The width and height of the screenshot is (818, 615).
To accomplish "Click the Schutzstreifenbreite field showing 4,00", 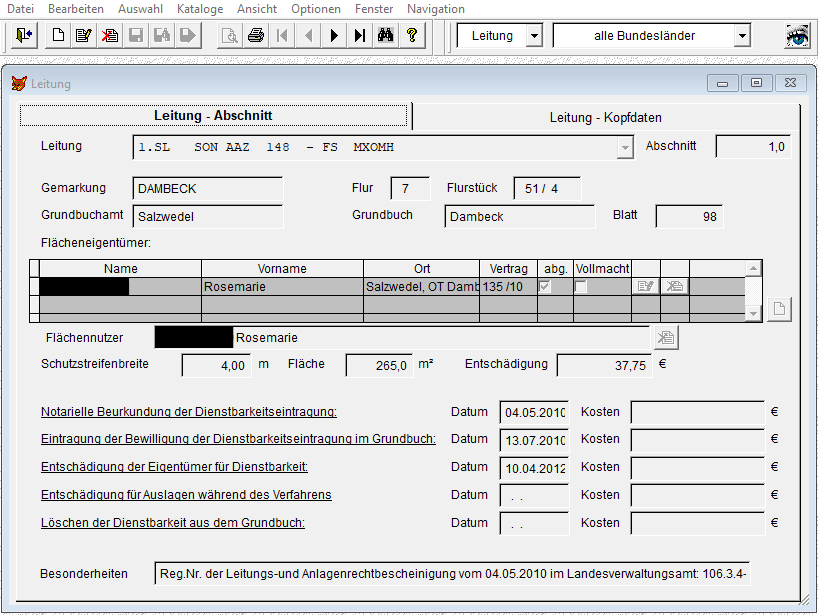I will click(216, 365).
